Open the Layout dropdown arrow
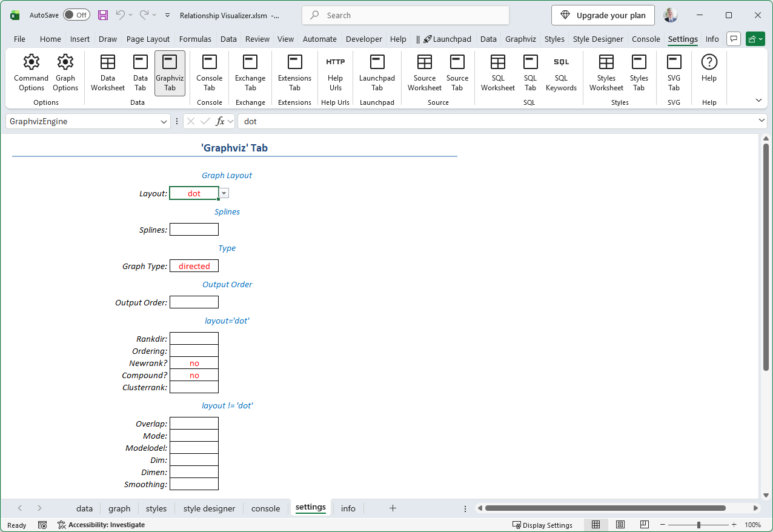 click(x=224, y=193)
